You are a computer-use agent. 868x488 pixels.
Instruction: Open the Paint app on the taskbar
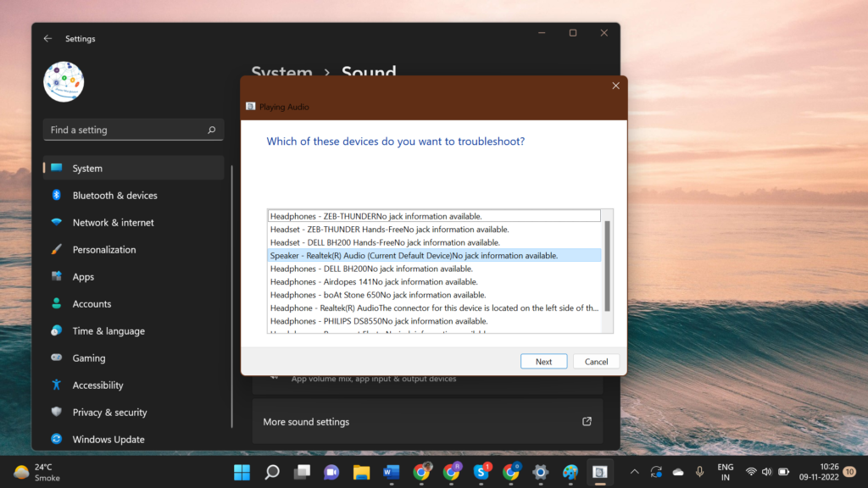point(570,472)
